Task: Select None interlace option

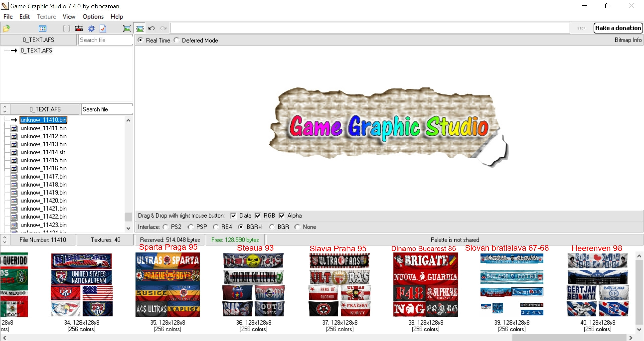Action: (x=297, y=227)
